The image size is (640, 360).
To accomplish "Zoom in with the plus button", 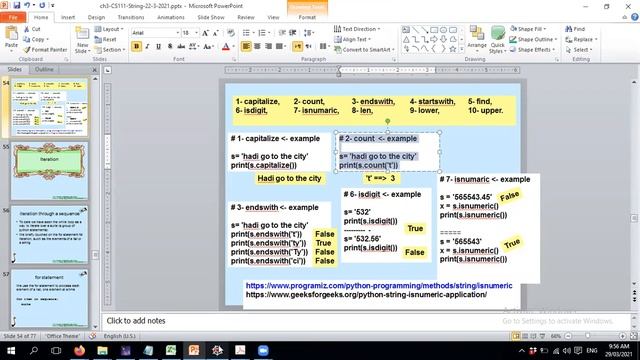I will [622, 336].
